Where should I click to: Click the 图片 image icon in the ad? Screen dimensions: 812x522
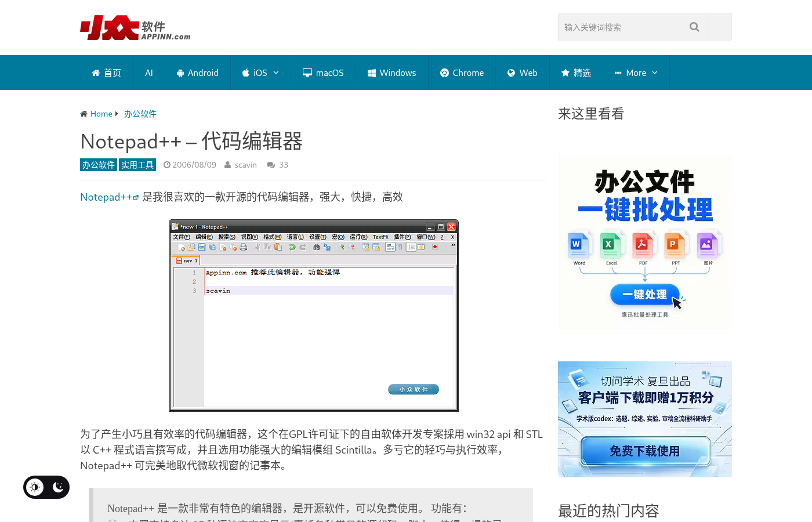[x=708, y=245]
